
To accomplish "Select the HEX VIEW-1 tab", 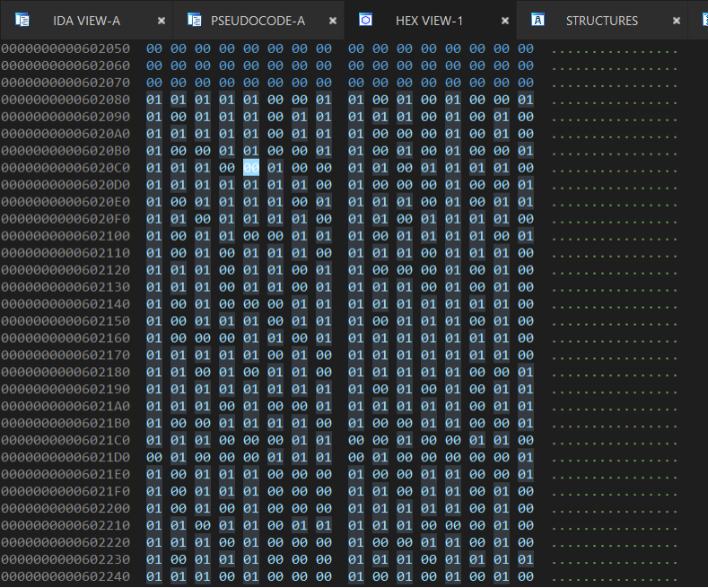I will (x=429, y=21).
